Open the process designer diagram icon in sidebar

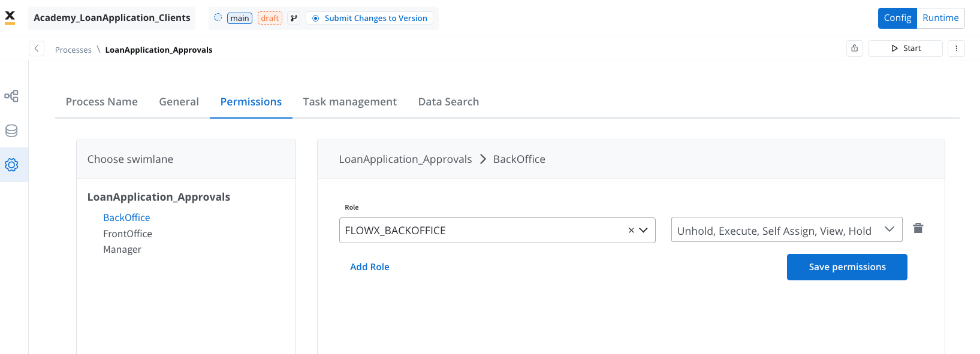pyautogui.click(x=11, y=96)
